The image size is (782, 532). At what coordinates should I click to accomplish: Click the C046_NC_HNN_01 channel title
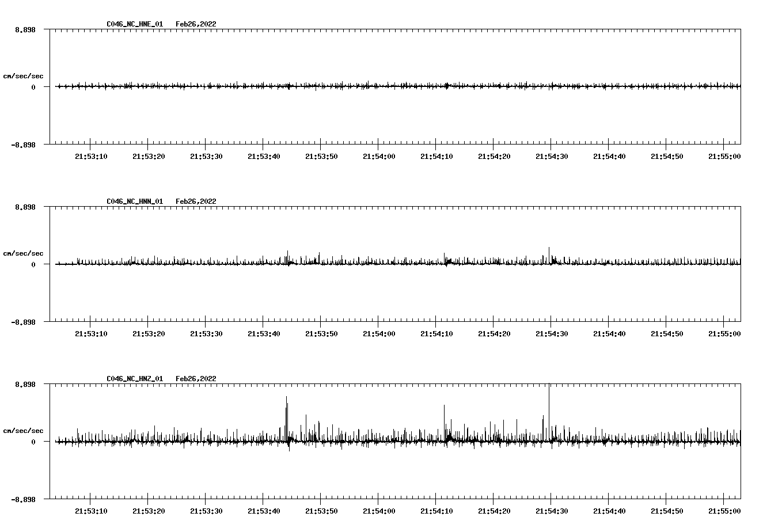click(135, 202)
